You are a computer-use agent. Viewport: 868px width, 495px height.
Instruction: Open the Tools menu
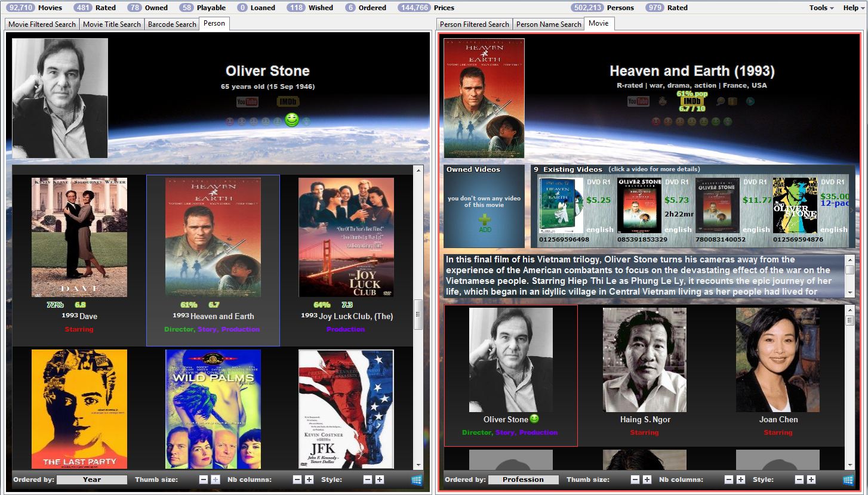coord(821,8)
